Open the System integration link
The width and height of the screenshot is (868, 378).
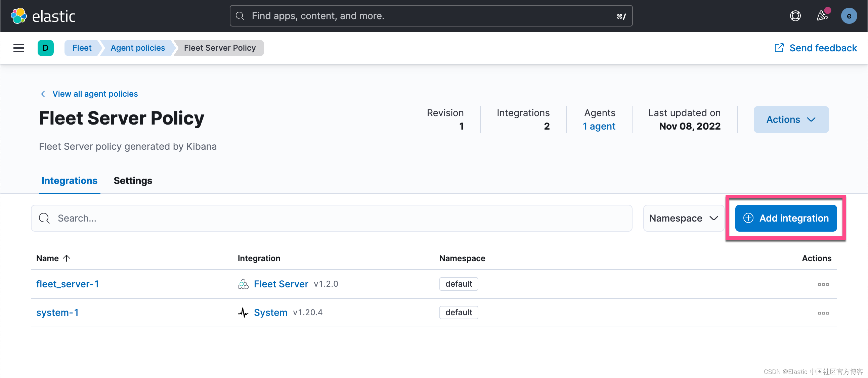[270, 312]
